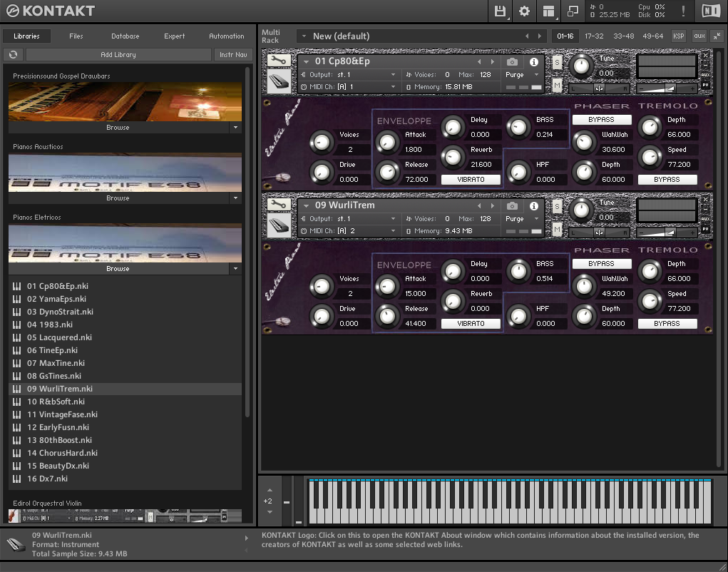Toggle VIBRATO on 09 WurliTrem
This screenshot has width=728, height=572.
471,323
